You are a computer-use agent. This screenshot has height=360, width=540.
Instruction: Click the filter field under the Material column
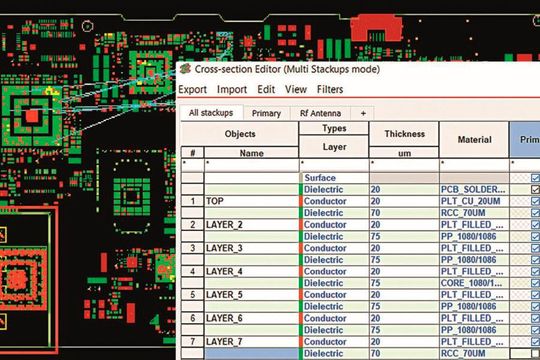(x=474, y=165)
